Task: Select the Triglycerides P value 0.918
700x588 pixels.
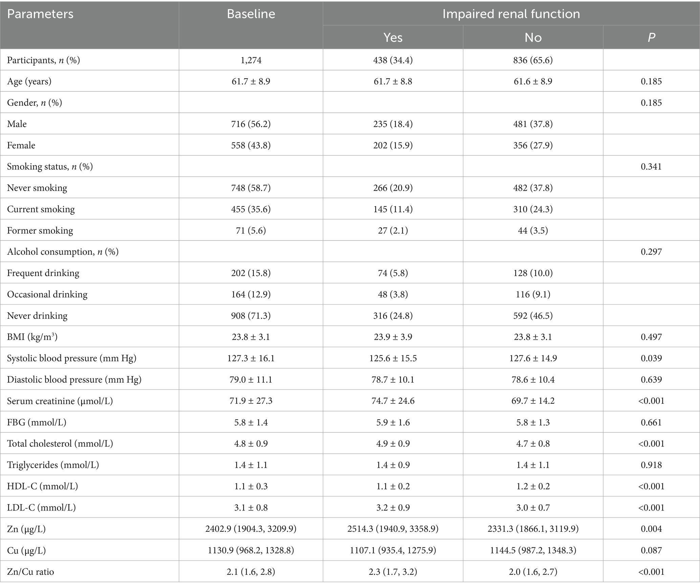Action: pyautogui.click(x=651, y=465)
